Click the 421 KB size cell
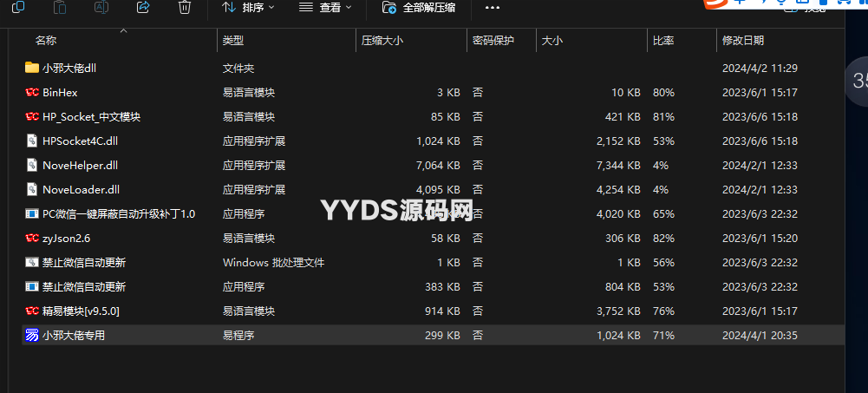This screenshot has height=393, width=868. coord(623,117)
